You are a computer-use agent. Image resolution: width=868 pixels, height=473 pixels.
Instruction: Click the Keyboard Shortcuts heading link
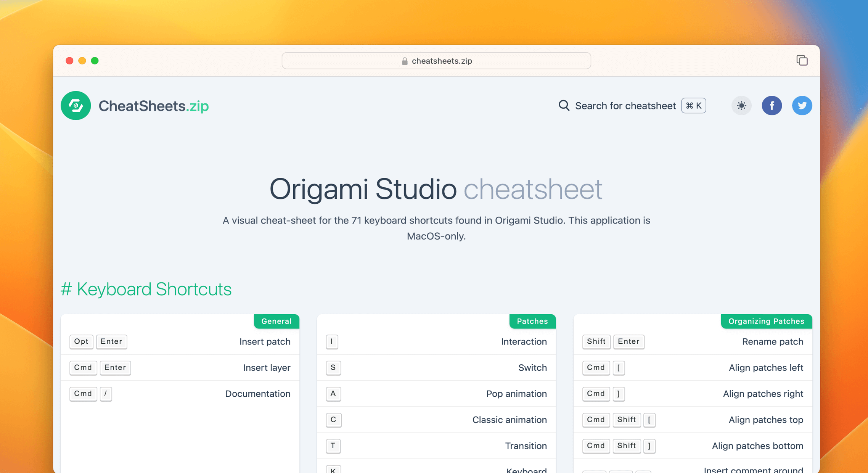146,289
